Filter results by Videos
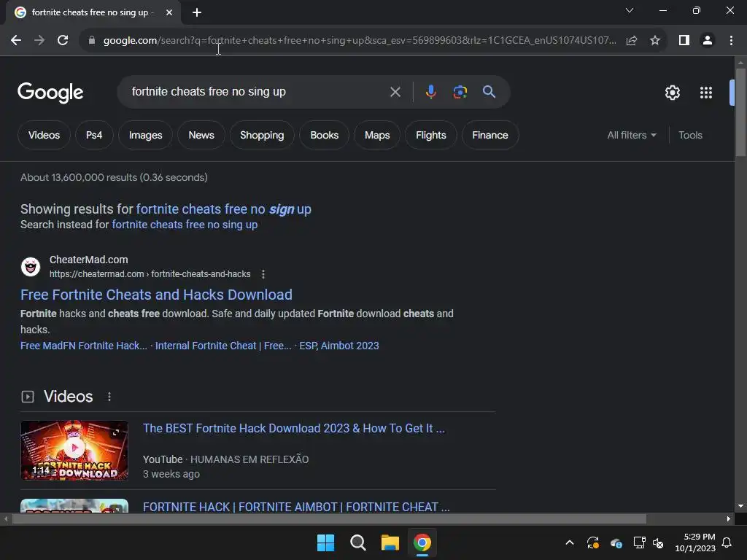Screen dimensions: 747x560 (x=44, y=135)
